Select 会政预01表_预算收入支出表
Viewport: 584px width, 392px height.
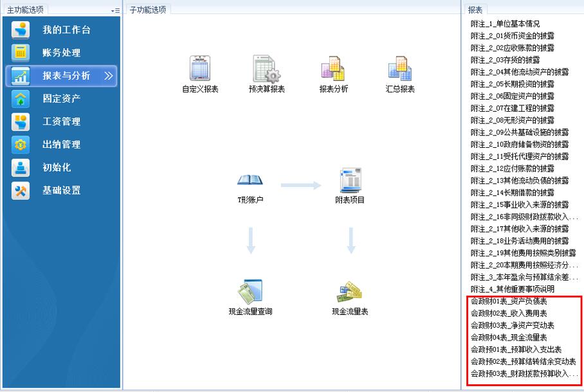[x=516, y=349]
